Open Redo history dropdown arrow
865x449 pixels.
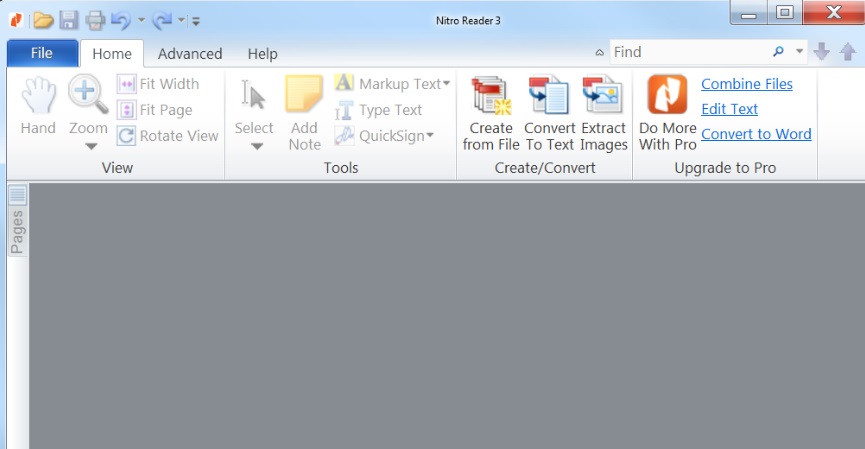click(x=181, y=20)
